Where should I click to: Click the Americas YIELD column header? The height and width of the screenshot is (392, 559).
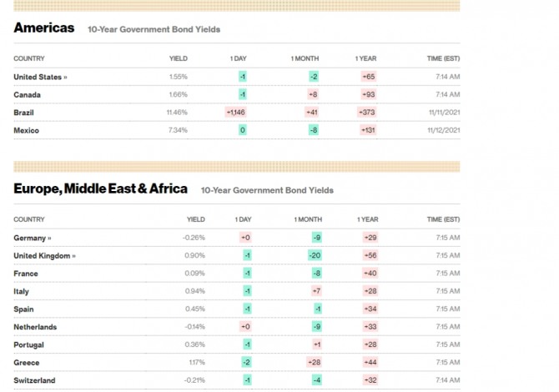click(179, 58)
